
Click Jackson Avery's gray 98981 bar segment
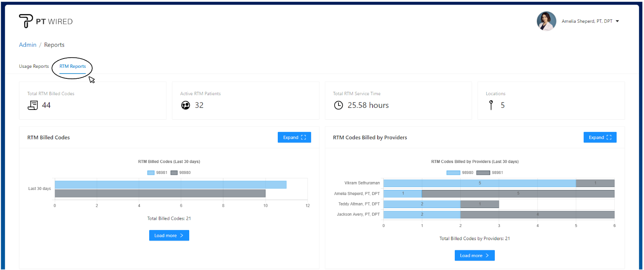[537, 214]
